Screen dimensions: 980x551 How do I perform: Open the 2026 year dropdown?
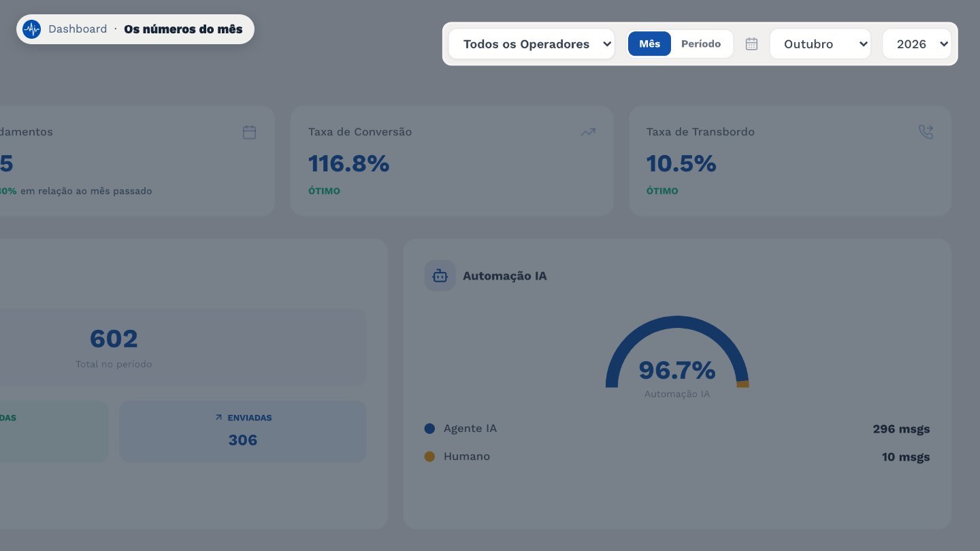click(917, 44)
